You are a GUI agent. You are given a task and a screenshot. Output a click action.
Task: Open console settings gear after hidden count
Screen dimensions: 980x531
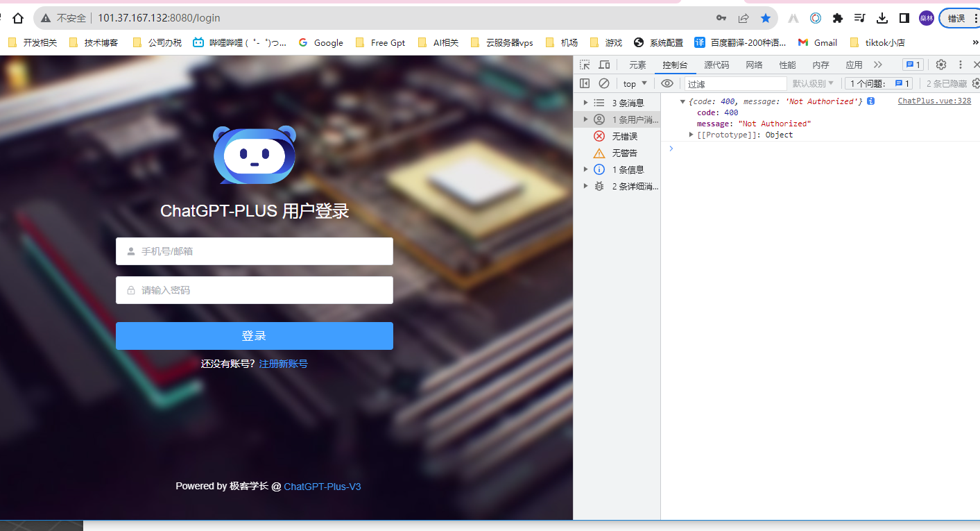[975, 83]
